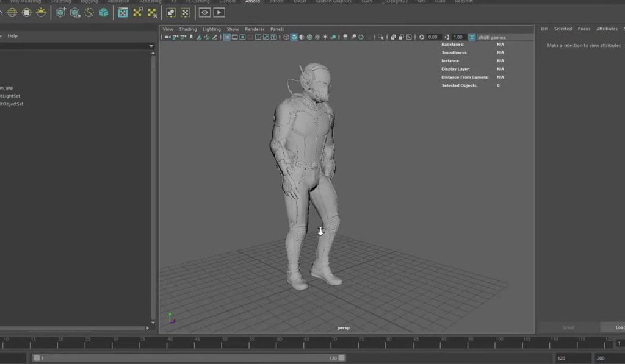
Task: Open the Lighting menu in the viewport
Action: click(x=212, y=29)
